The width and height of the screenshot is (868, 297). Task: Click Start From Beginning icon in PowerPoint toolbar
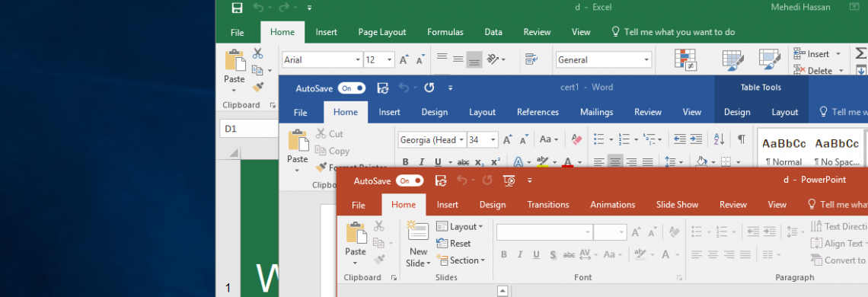(509, 180)
